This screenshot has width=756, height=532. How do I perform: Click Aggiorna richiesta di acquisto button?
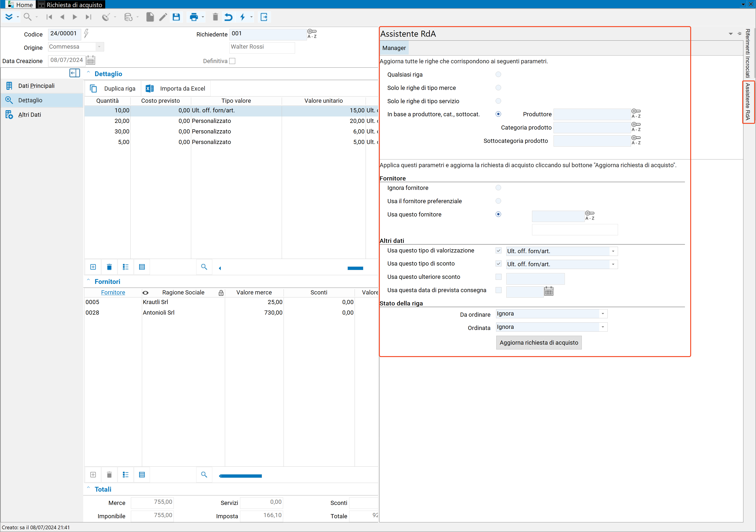(x=539, y=343)
